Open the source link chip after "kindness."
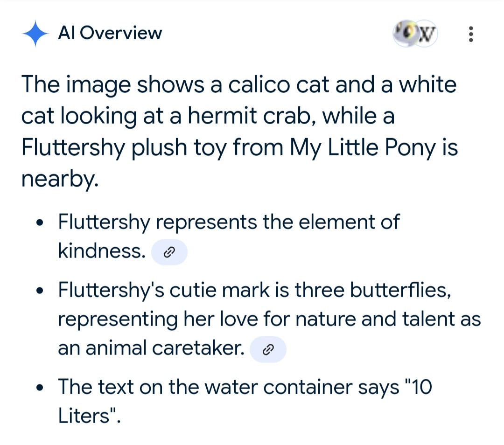The height and width of the screenshot is (445, 504). tap(170, 252)
